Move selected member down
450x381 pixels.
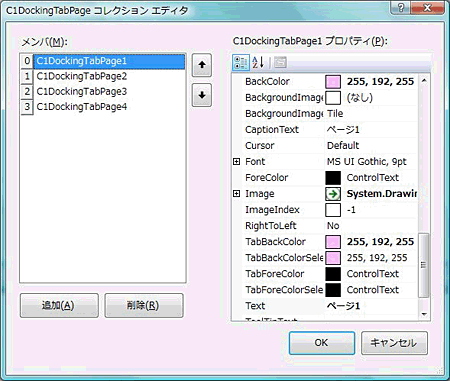(x=202, y=95)
